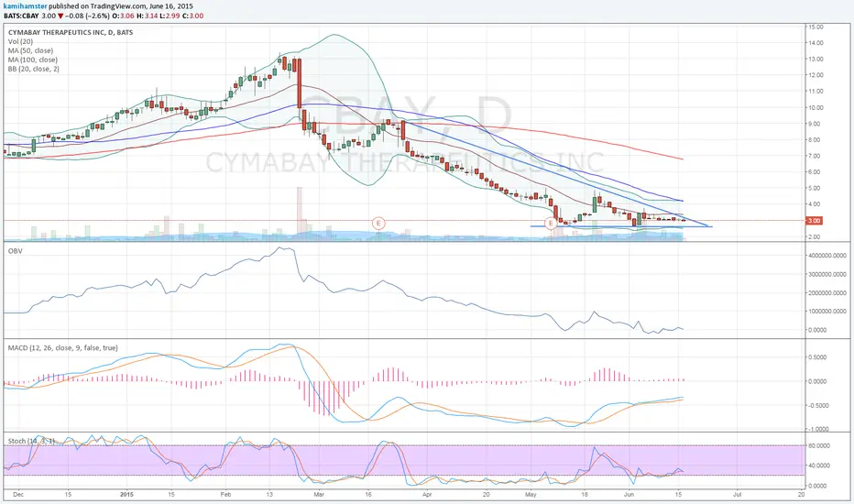Select the MACD (12, 26, close, 9) label

coord(62,347)
